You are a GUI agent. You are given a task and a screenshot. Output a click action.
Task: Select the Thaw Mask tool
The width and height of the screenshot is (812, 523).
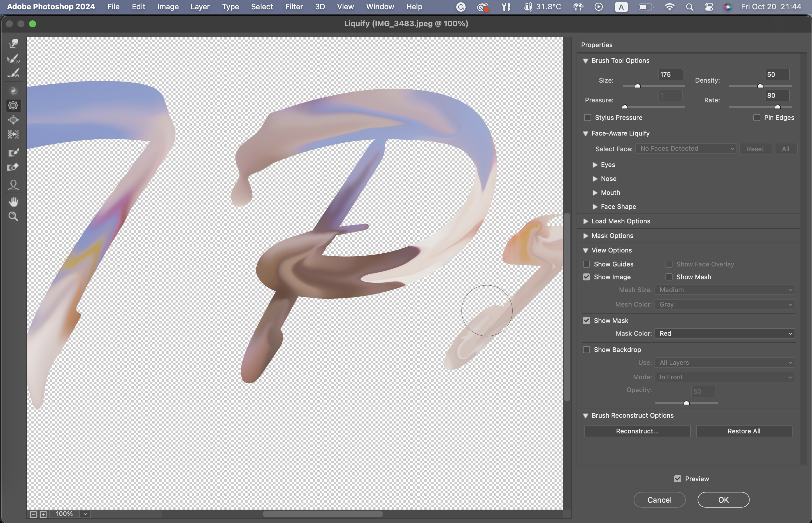tap(14, 167)
